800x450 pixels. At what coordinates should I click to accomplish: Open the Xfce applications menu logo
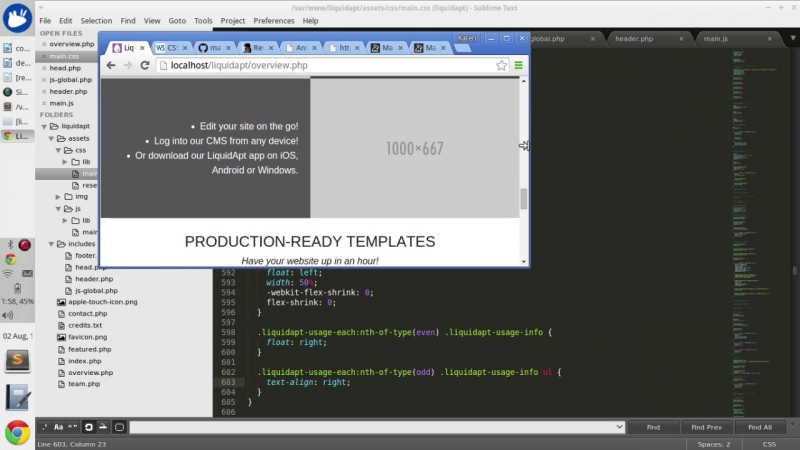click(17, 18)
